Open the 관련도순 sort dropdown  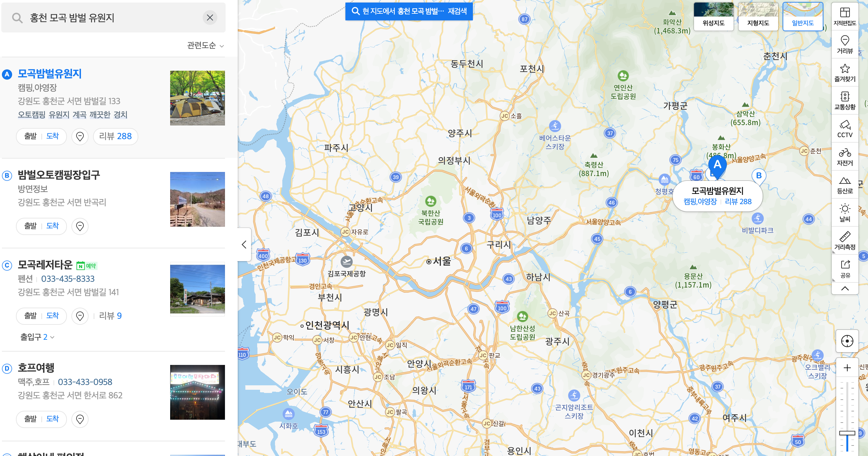click(205, 46)
